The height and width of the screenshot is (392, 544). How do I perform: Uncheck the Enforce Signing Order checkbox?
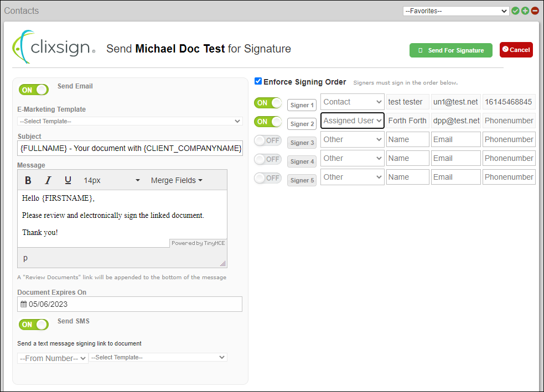pyautogui.click(x=258, y=81)
